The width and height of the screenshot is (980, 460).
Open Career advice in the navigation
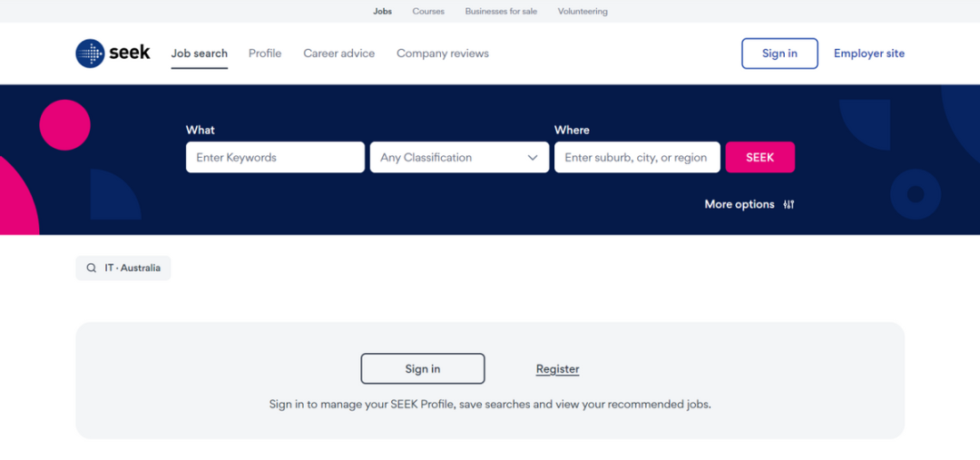(x=338, y=54)
